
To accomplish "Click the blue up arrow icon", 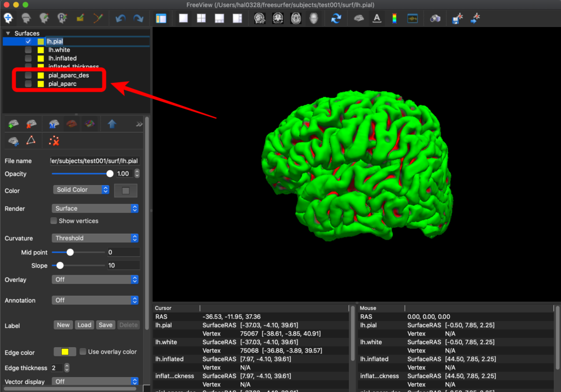I will (112, 124).
